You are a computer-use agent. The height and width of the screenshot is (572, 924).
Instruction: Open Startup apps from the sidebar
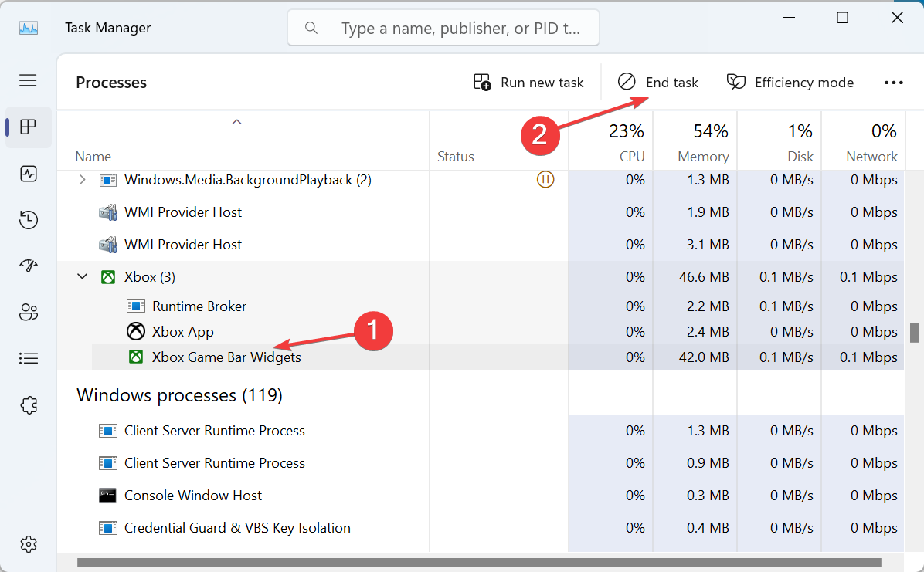29,266
